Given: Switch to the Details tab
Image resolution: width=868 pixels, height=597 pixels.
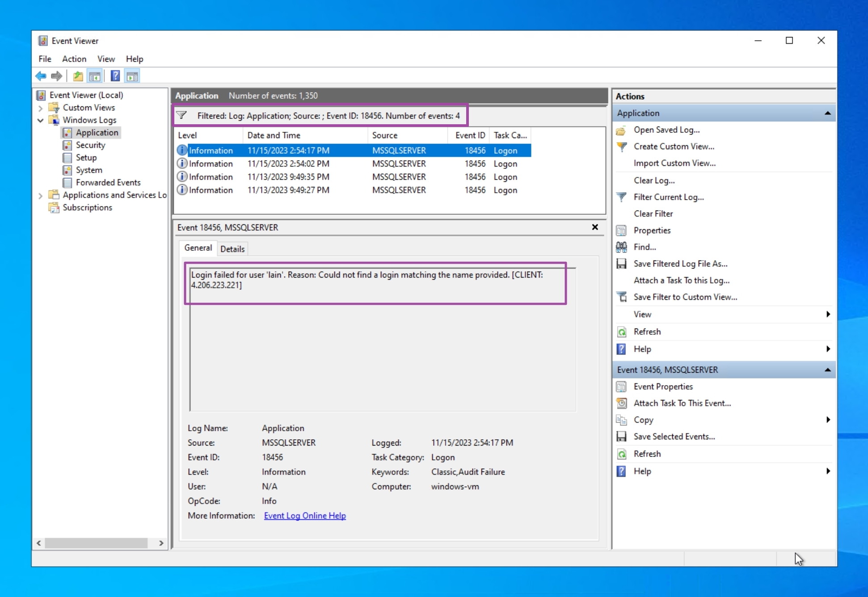Looking at the screenshot, I should click(232, 249).
